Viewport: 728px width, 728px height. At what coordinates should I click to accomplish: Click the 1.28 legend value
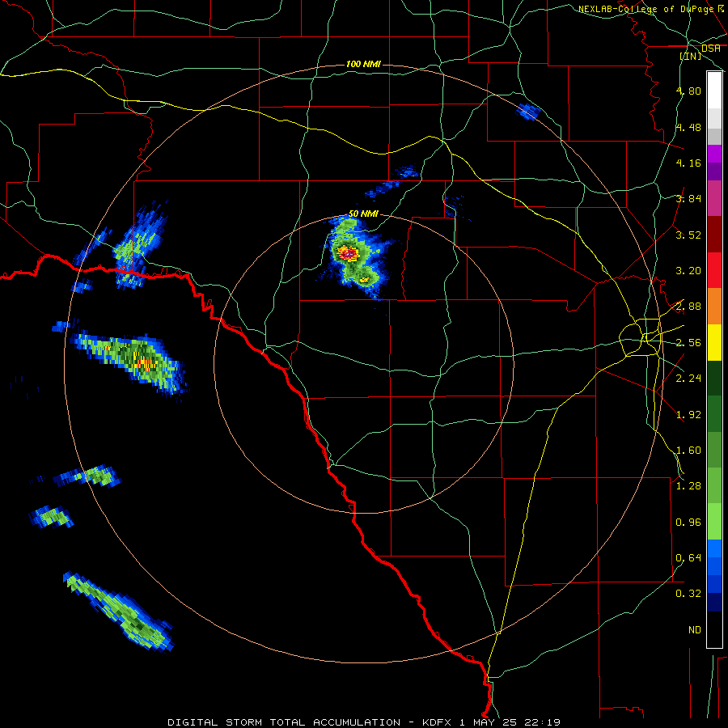(688, 486)
